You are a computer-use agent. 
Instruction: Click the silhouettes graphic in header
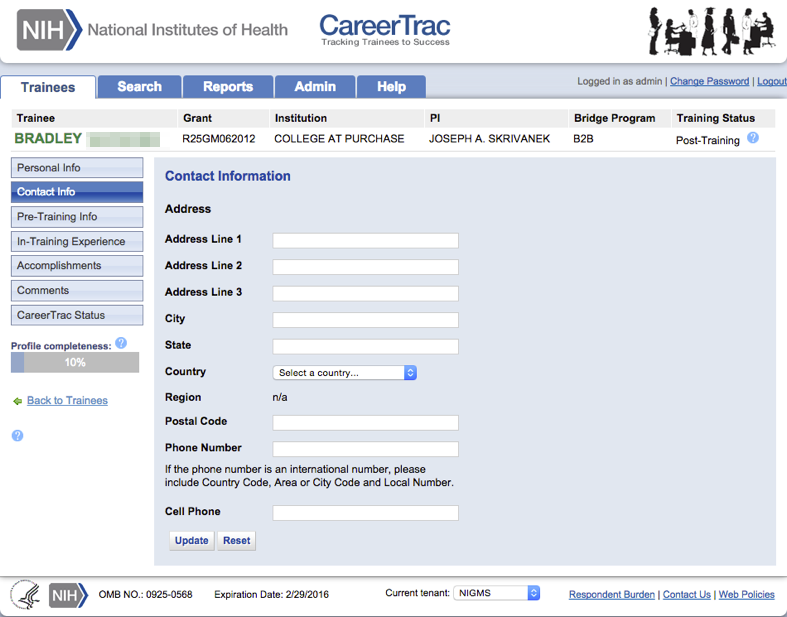point(710,31)
